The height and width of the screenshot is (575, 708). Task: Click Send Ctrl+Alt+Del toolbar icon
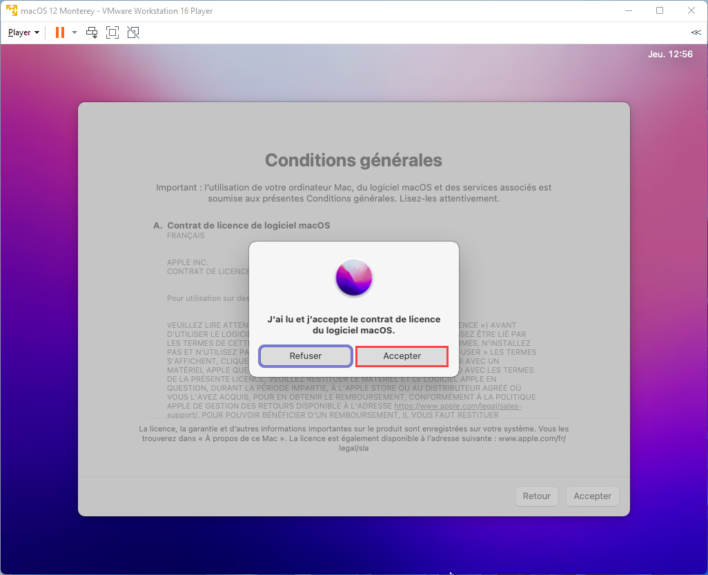(x=92, y=33)
